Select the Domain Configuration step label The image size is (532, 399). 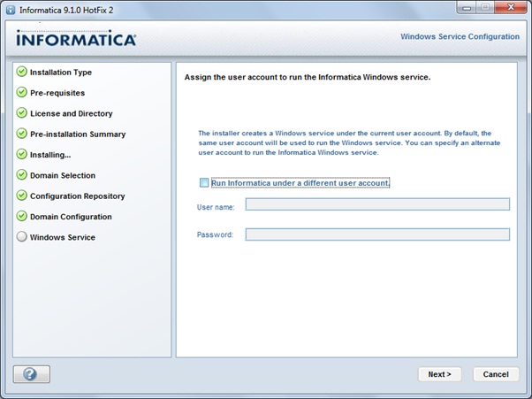71,217
